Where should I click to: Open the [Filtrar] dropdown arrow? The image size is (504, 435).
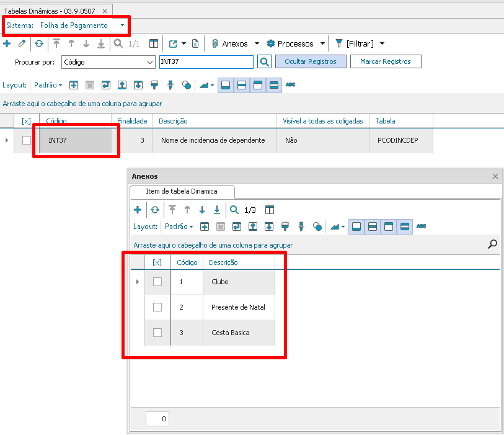pos(382,43)
